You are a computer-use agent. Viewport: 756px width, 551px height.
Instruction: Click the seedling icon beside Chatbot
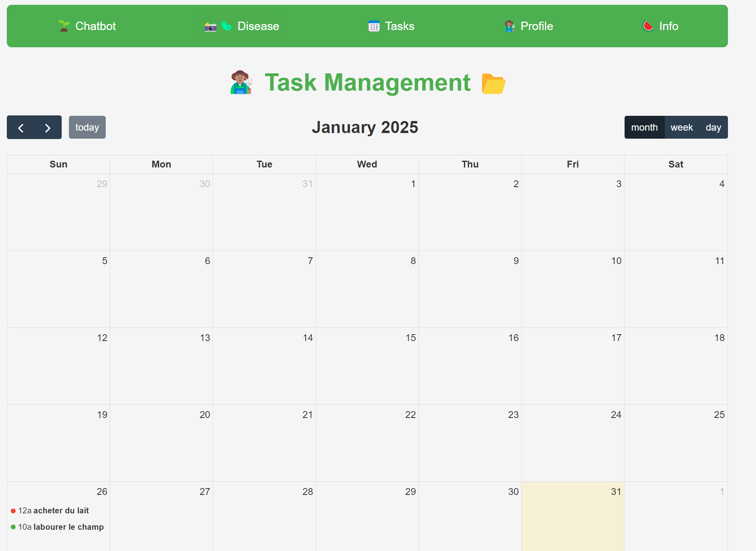(x=64, y=26)
